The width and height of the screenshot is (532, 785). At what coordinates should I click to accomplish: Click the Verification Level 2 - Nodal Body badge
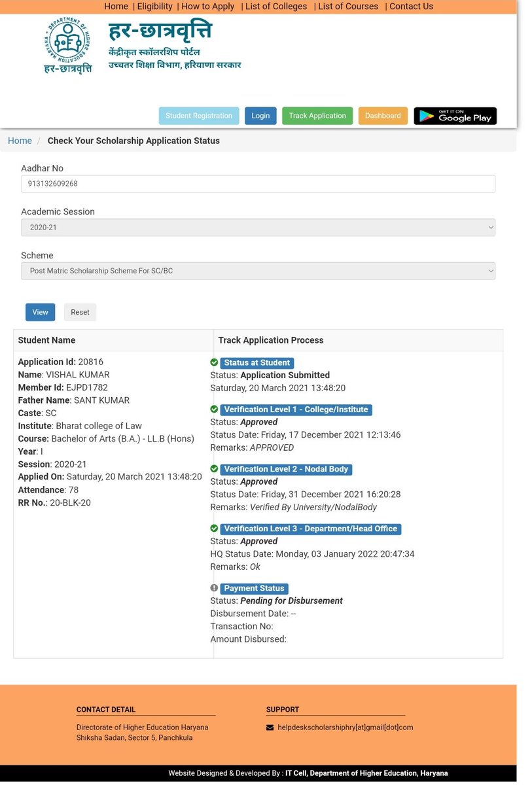click(x=287, y=470)
